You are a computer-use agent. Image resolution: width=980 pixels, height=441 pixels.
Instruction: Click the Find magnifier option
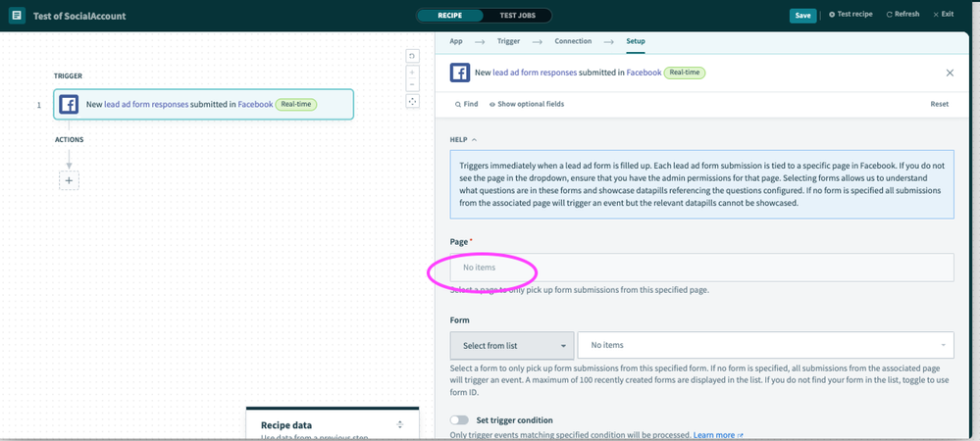point(467,104)
